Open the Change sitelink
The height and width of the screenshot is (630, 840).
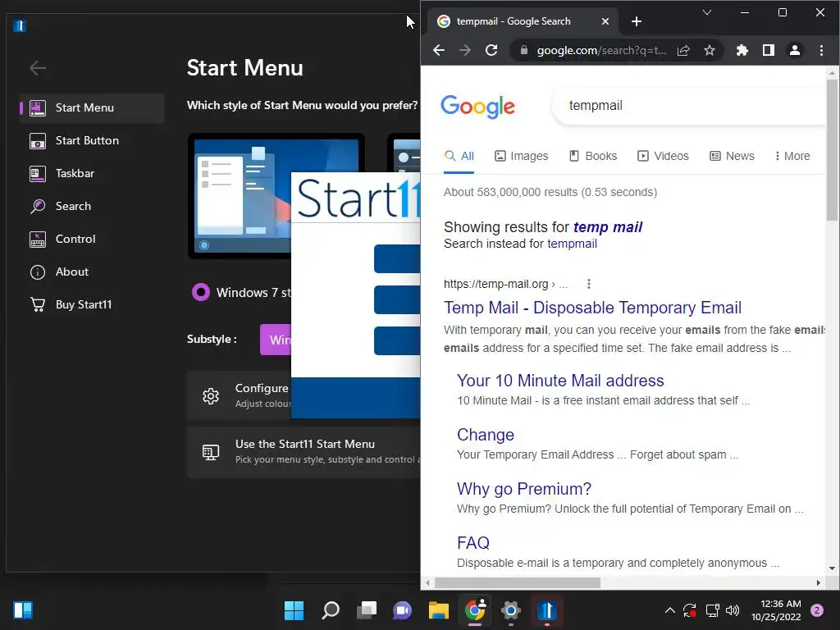[x=486, y=435]
